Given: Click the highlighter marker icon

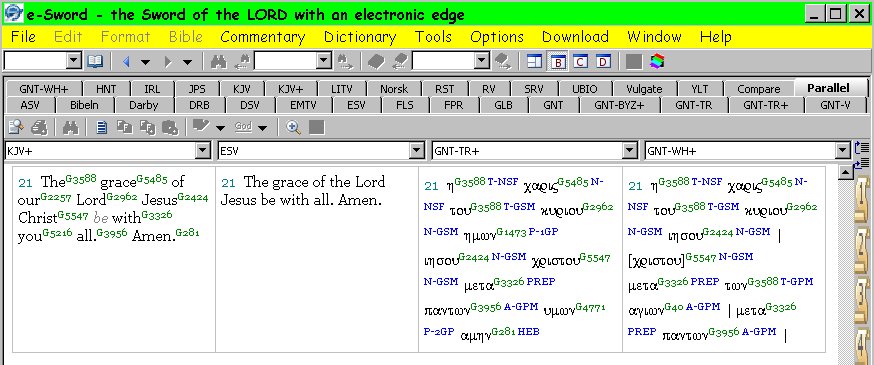Looking at the screenshot, I should click(200, 127).
